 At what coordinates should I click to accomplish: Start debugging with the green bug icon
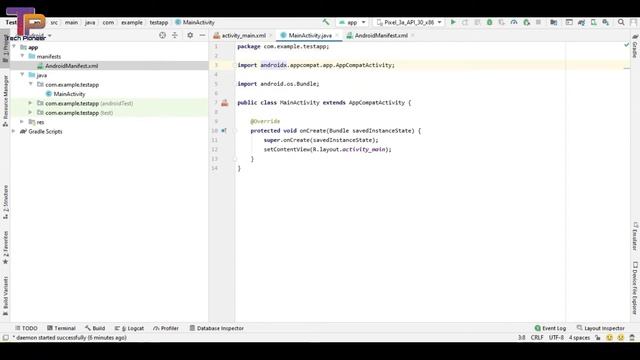(x=489, y=22)
